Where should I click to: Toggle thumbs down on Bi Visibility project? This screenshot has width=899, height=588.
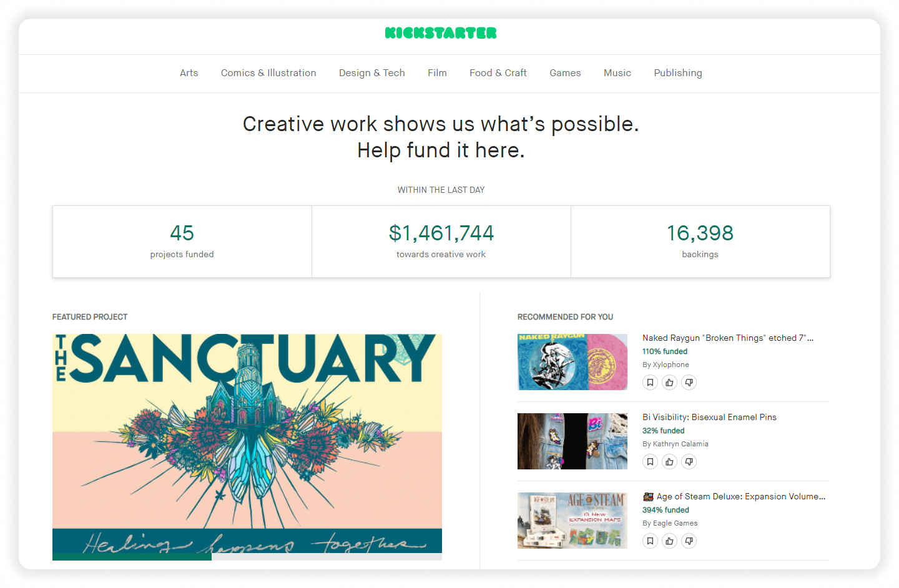[x=689, y=461]
